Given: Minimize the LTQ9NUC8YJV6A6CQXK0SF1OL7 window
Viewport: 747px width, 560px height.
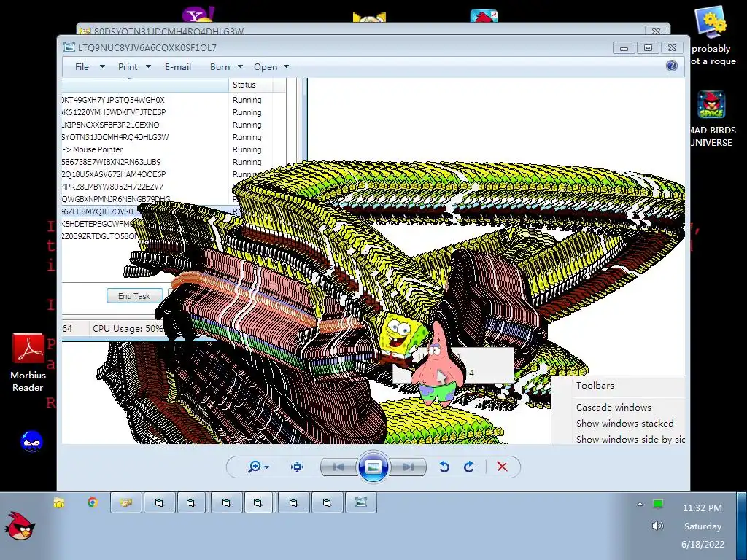Looking at the screenshot, I should (x=624, y=47).
